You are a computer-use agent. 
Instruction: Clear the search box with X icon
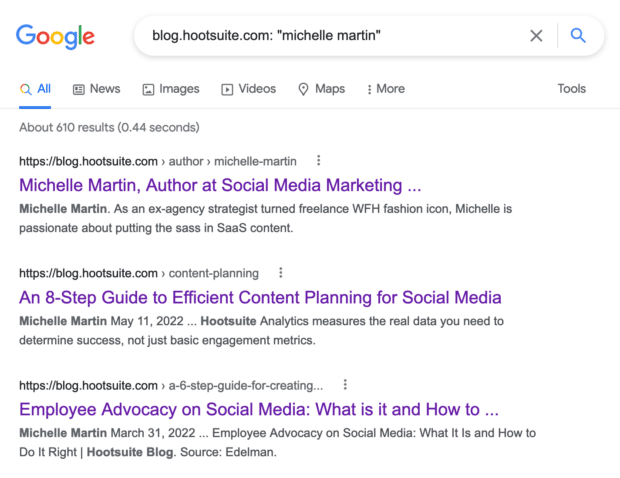coord(537,36)
